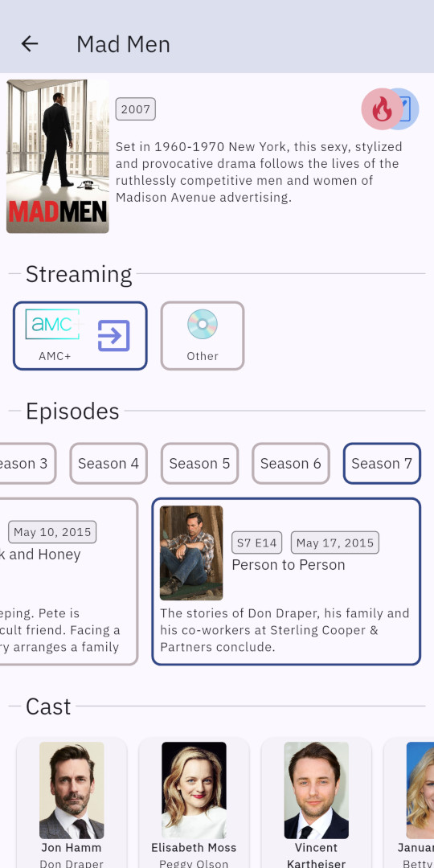The width and height of the screenshot is (434, 868).
Task: Tap the blue checklist icon behind flame
Action: tap(408, 109)
